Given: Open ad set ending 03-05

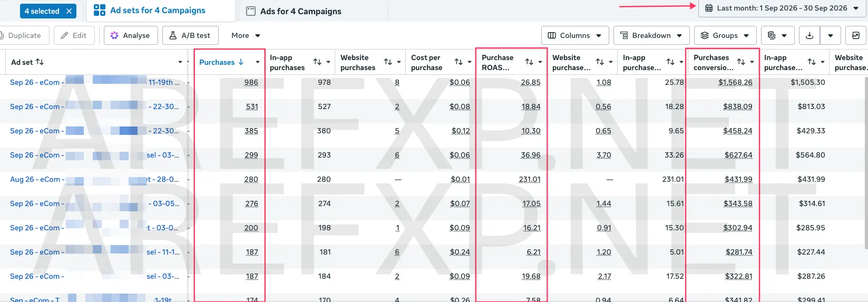Looking at the screenshot, I should 95,203.
